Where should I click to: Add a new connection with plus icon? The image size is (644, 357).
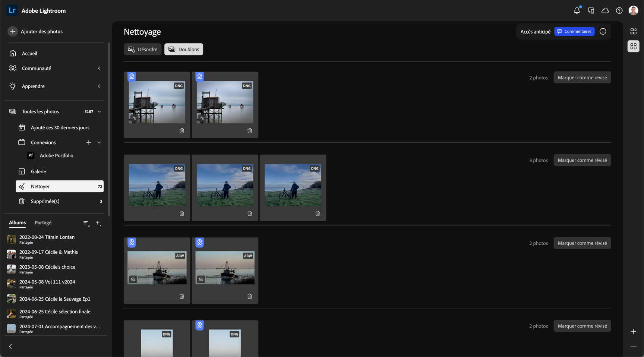pos(89,142)
